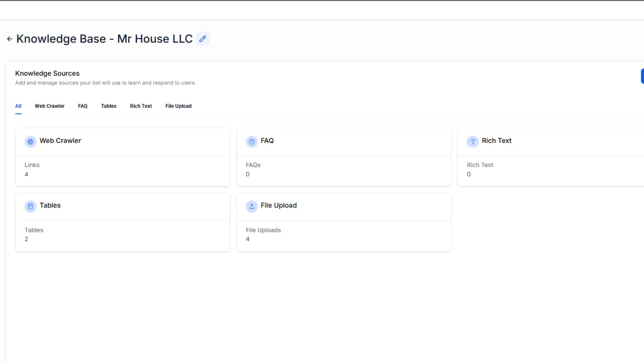
Task: Click the FAQs count label
Action: 253,165
